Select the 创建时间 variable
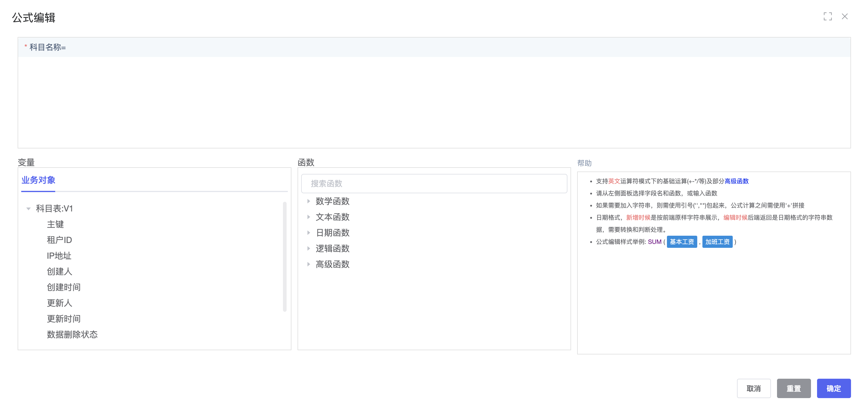Screen dimensions: 868x409 click(x=64, y=288)
